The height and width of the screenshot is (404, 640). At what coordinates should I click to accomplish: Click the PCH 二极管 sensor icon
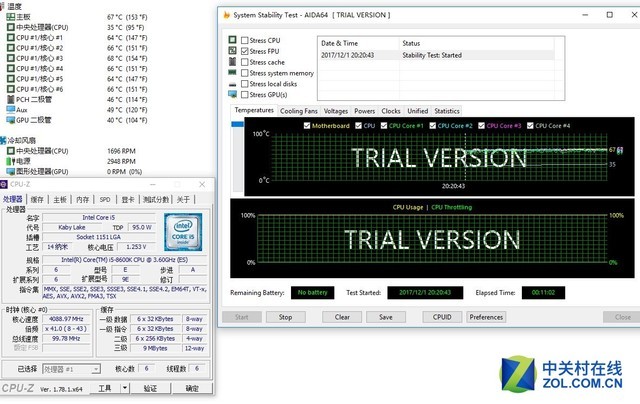click(x=9, y=101)
